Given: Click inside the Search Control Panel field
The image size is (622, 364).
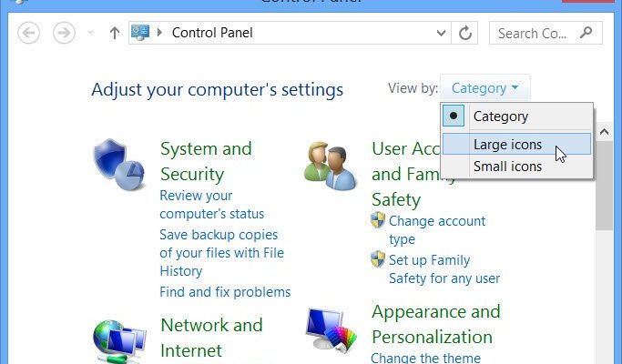Looking at the screenshot, I should (534, 33).
